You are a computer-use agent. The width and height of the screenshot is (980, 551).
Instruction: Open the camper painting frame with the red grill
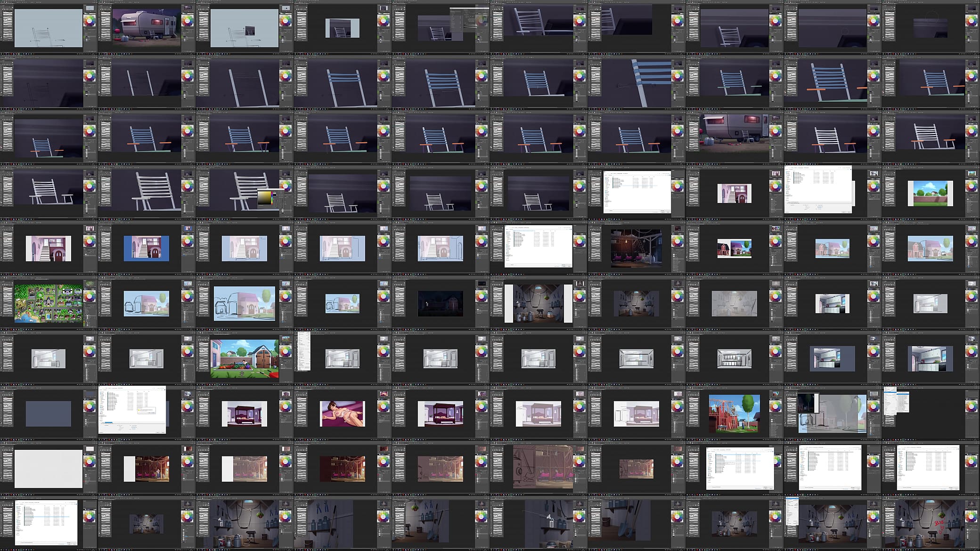coord(147,27)
